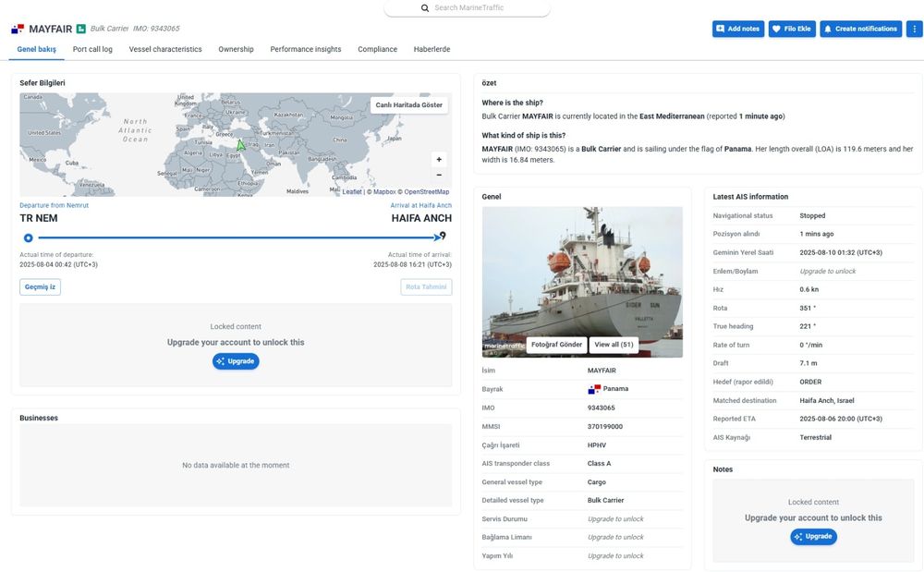This screenshot has width=924, height=572.
Task: Open the Compliance tab
Action: point(377,50)
